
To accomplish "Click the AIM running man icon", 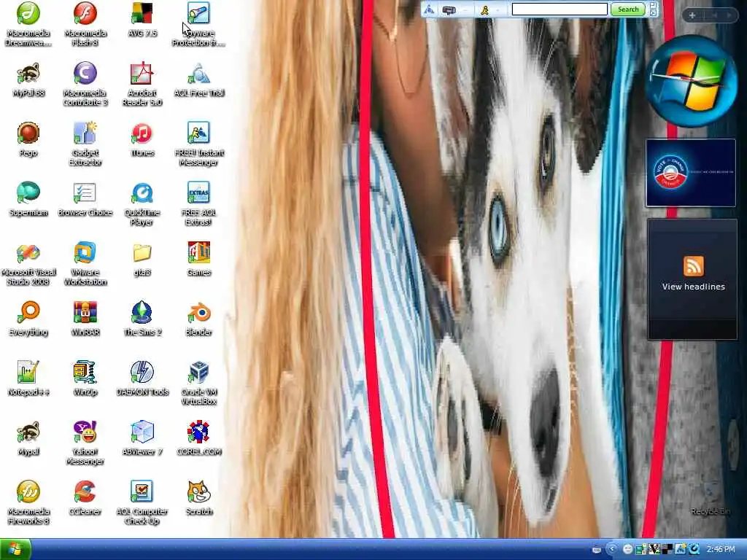I will (484, 10).
